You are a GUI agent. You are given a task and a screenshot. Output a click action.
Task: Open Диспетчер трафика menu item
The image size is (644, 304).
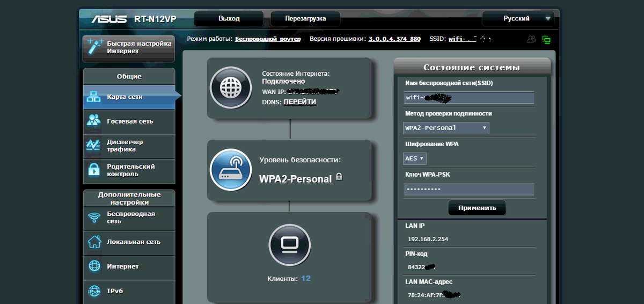tap(129, 146)
